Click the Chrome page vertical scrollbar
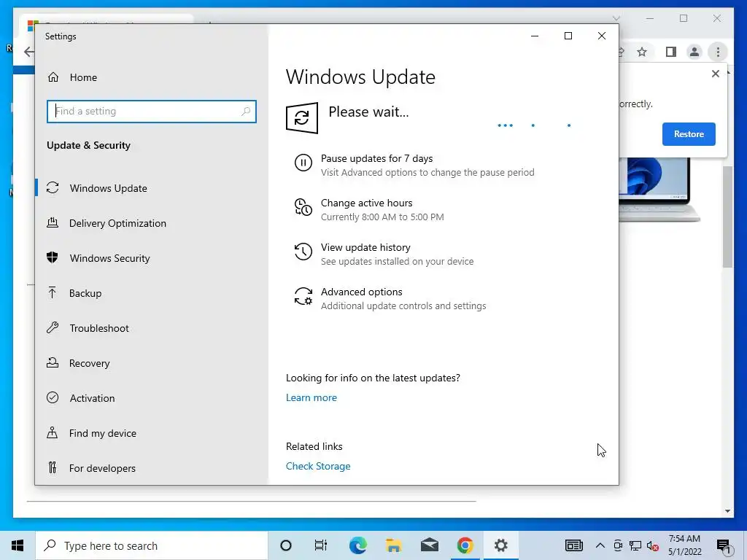747x560 pixels. 727,217
